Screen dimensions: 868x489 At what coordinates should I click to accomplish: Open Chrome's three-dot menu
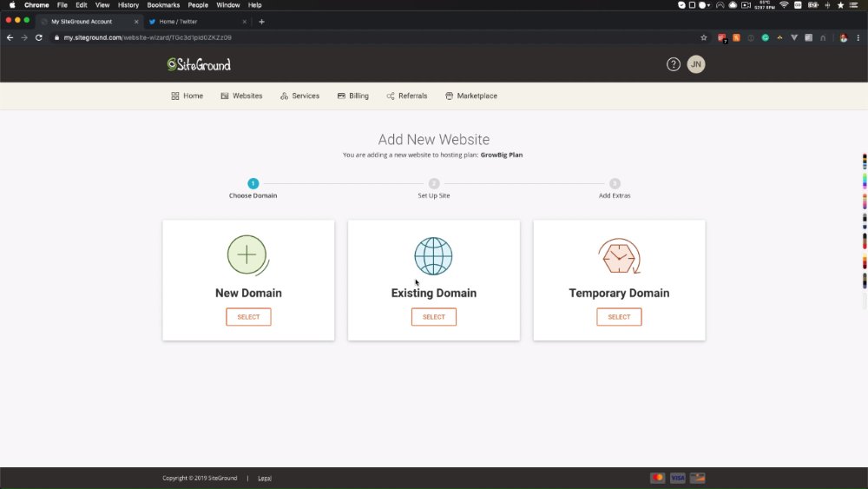tap(858, 37)
